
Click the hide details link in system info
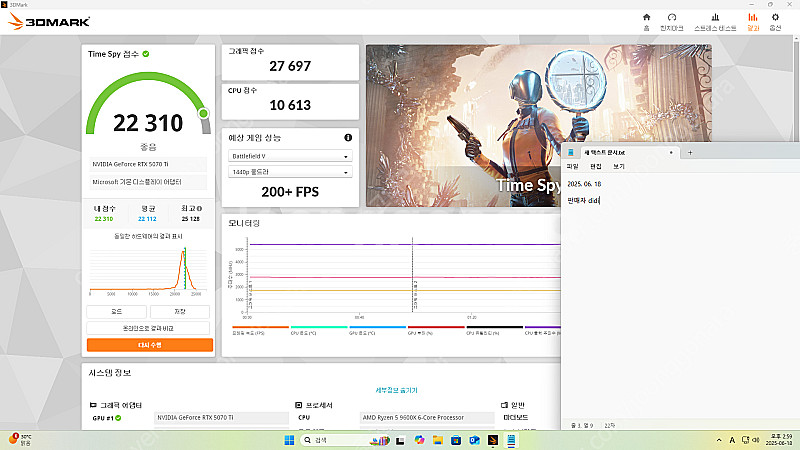click(396, 390)
